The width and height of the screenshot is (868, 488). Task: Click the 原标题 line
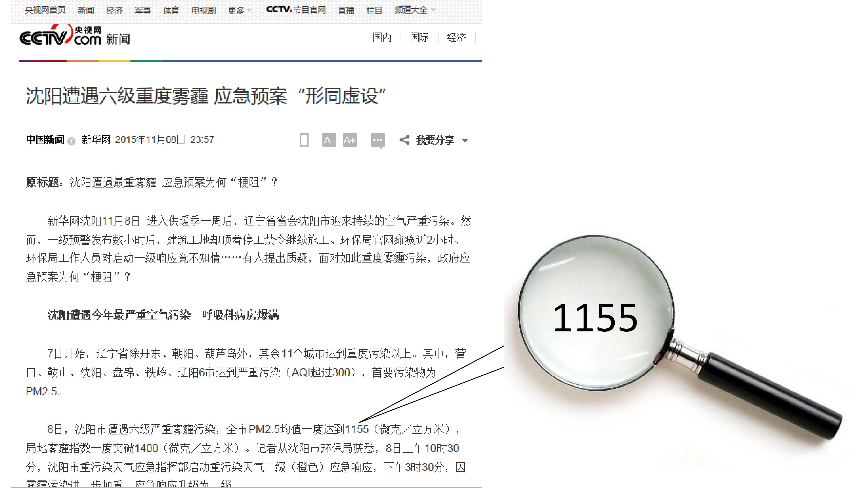(152, 182)
